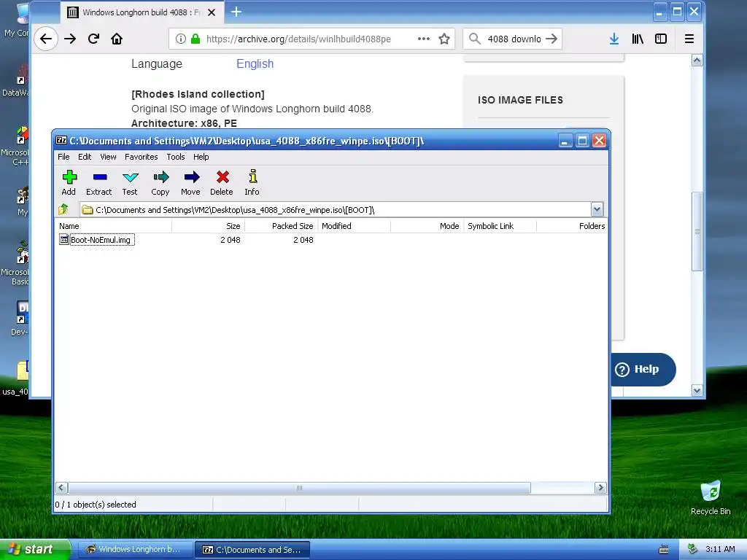Open the Firefox Library icon
This screenshot has width=747, height=560.
click(x=638, y=39)
